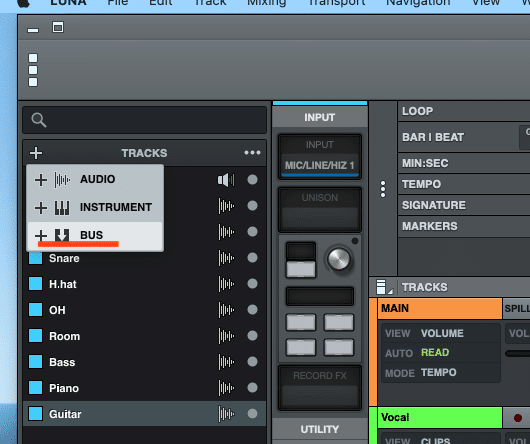Toggle the record-arm dot on the Bass track
The width and height of the screenshot is (530, 444).
coord(252,362)
